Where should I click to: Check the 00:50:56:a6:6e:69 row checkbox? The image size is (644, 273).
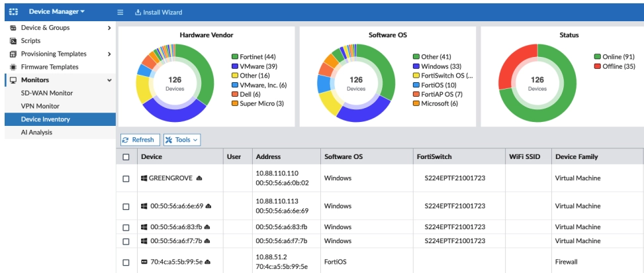pos(126,206)
